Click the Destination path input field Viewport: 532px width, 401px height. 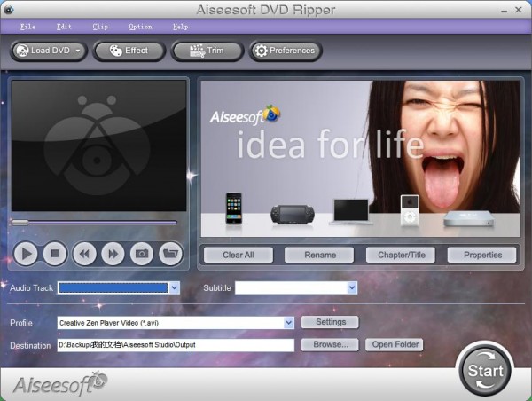(x=176, y=345)
